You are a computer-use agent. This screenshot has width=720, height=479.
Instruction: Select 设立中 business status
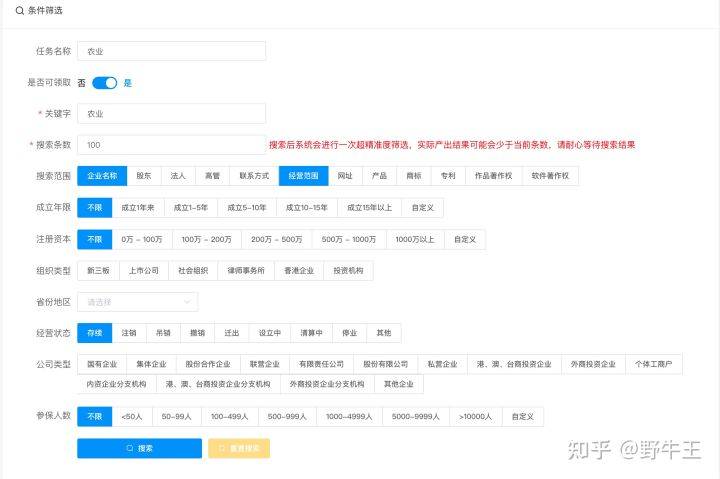click(270, 333)
